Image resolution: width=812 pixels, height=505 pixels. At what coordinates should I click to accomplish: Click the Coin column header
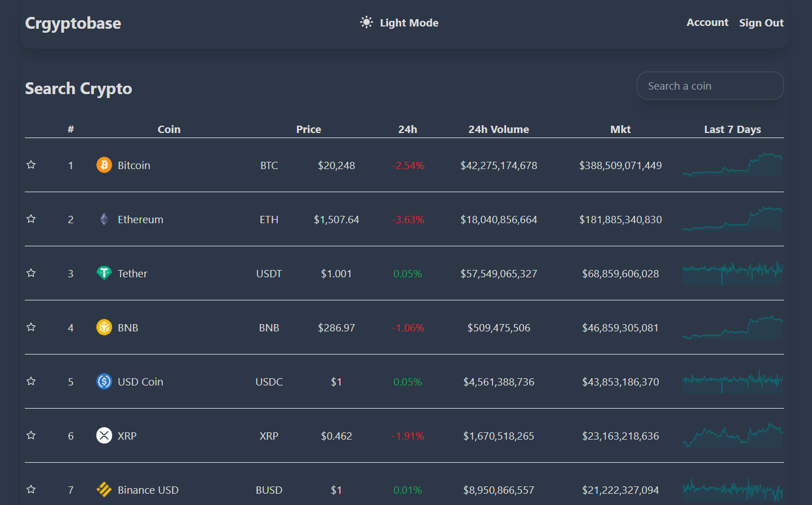(169, 129)
